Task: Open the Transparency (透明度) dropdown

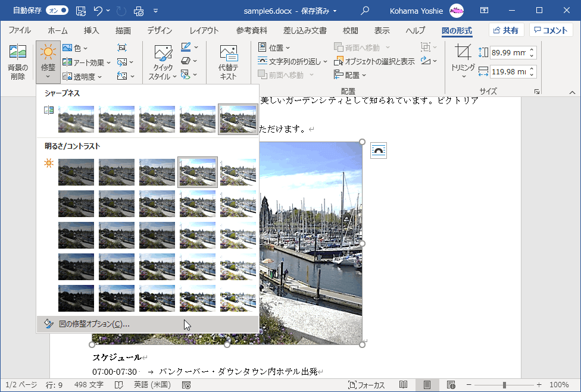Action: tap(82, 76)
